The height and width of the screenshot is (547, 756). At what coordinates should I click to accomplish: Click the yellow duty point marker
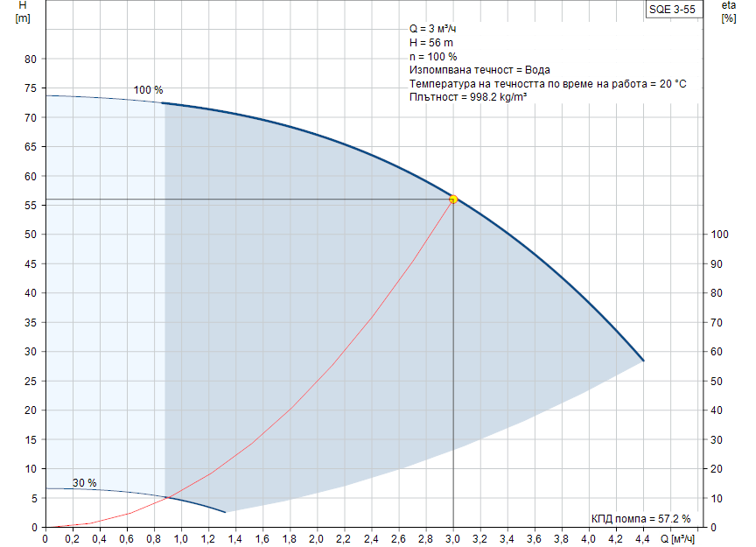(453, 199)
